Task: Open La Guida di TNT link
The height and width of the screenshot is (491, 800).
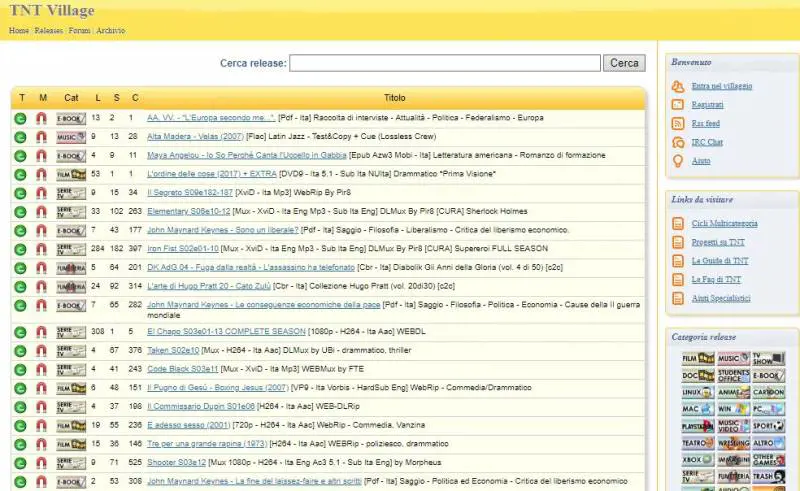Action: click(720, 261)
